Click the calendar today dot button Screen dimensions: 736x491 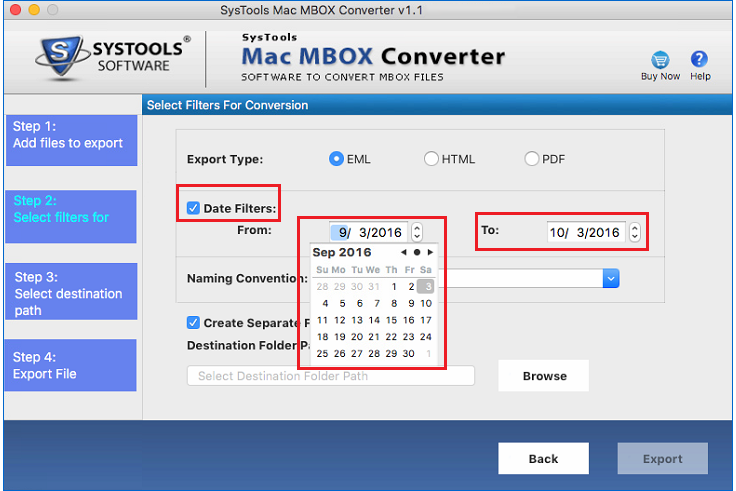[417, 252]
